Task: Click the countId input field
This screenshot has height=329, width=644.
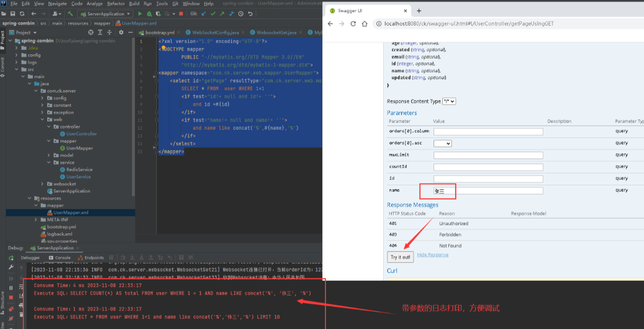Action: (488, 167)
